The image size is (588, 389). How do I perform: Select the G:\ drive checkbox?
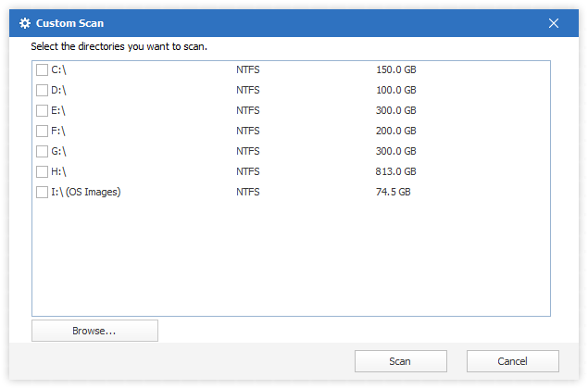pos(42,151)
